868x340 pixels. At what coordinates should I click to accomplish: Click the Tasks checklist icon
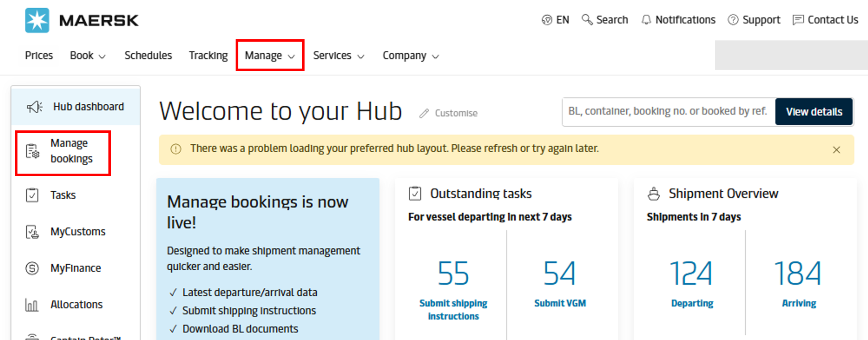pyautogui.click(x=32, y=195)
